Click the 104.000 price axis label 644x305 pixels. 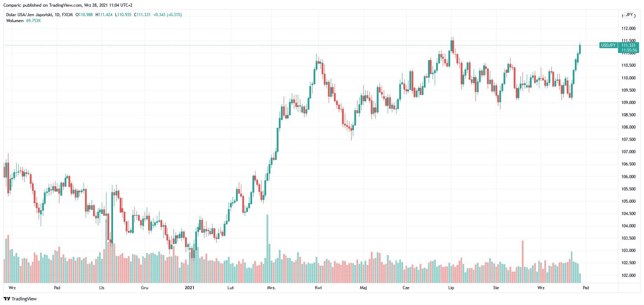click(629, 226)
